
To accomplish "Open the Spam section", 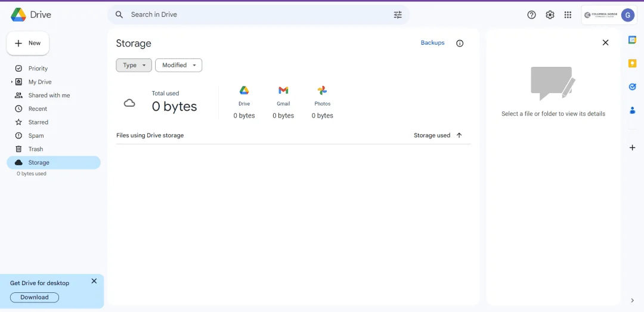I will point(36,135).
